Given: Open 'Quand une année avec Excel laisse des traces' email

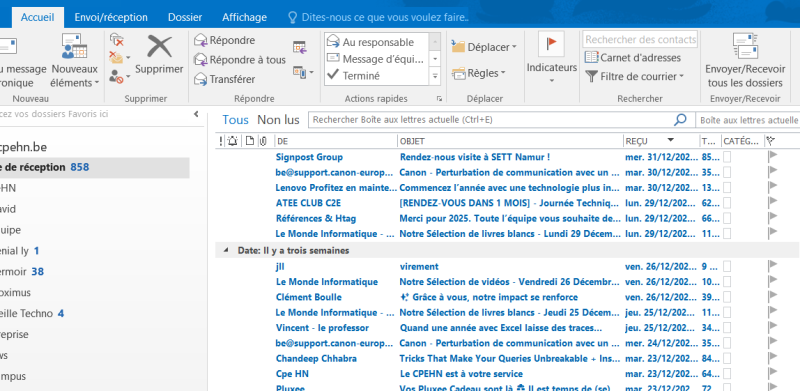Looking at the screenshot, I should click(x=501, y=328).
